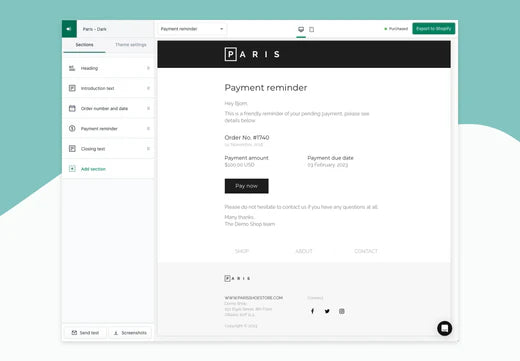Expand the Introduction text section handle
Screen dimensions: 520x361
pos(148,88)
